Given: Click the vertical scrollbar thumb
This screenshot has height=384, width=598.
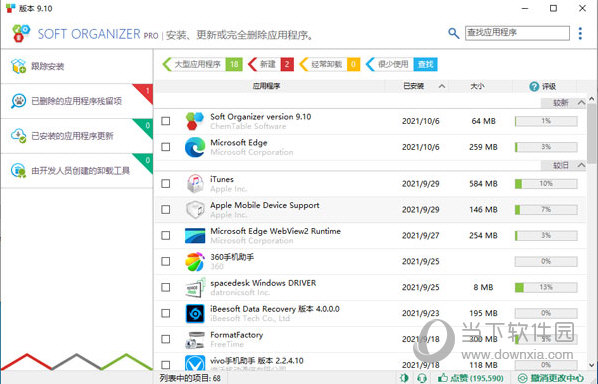Looking at the screenshot, I should click(592, 133).
